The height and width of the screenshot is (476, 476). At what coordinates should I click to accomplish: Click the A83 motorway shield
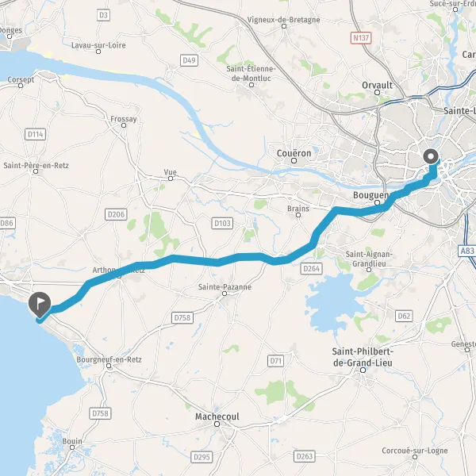[x=467, y=251]
